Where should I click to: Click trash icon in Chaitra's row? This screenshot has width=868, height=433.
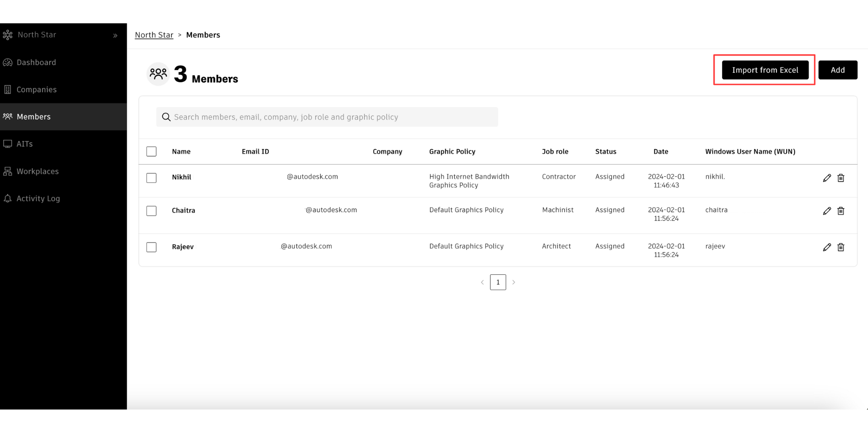pyautogui.click(x=841, y=211)
